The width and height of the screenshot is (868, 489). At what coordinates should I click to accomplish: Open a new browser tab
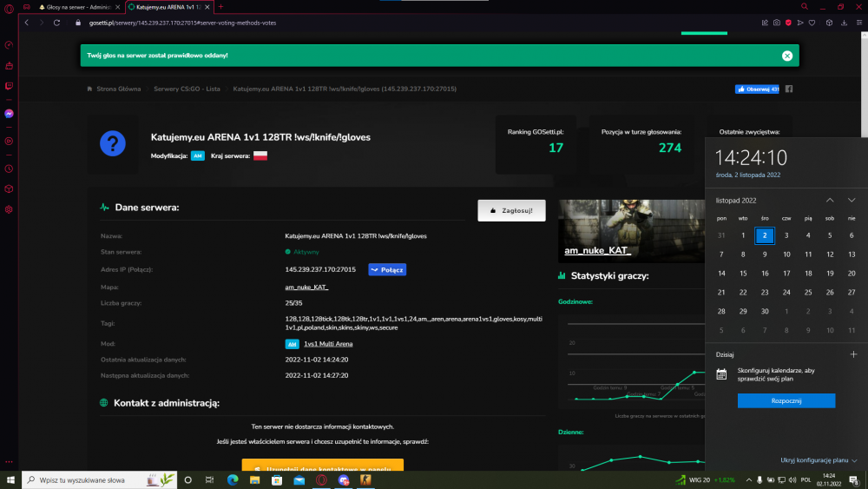220,7
